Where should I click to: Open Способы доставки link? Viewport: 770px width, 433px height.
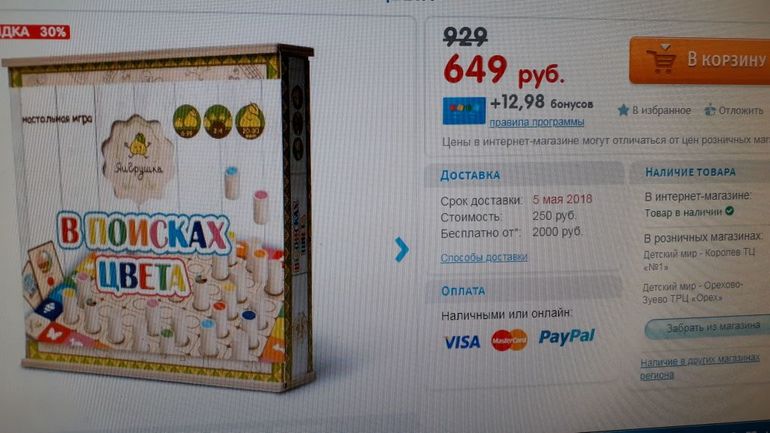pos(484,257)
